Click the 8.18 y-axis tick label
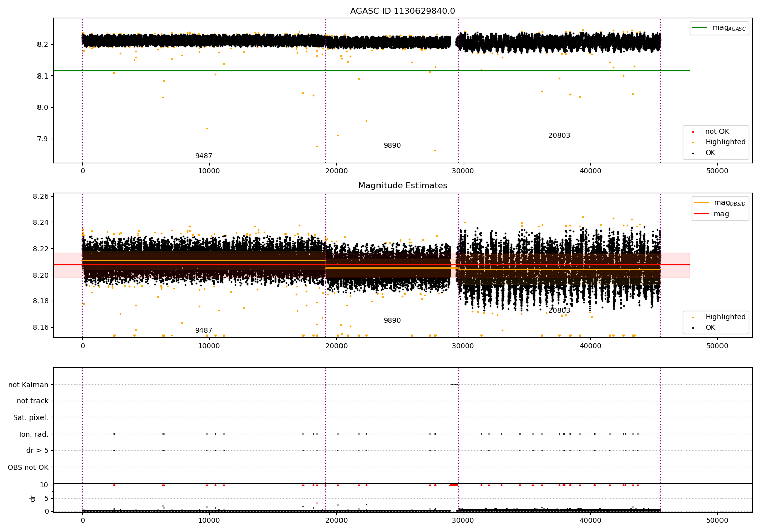This screenshot has width=760, height=532. (41, 301)
